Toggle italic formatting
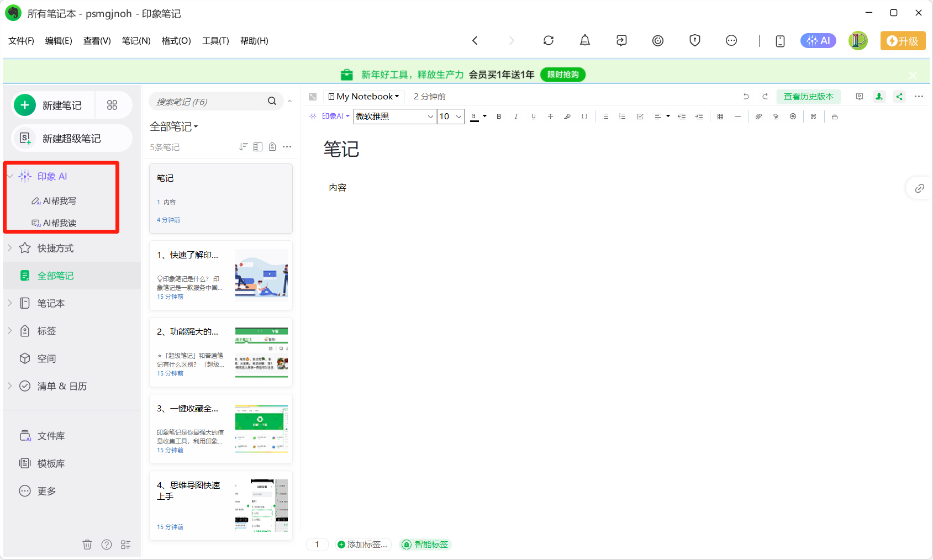The width and height of the screenshot is (933, 560). (x=516, y=117)
